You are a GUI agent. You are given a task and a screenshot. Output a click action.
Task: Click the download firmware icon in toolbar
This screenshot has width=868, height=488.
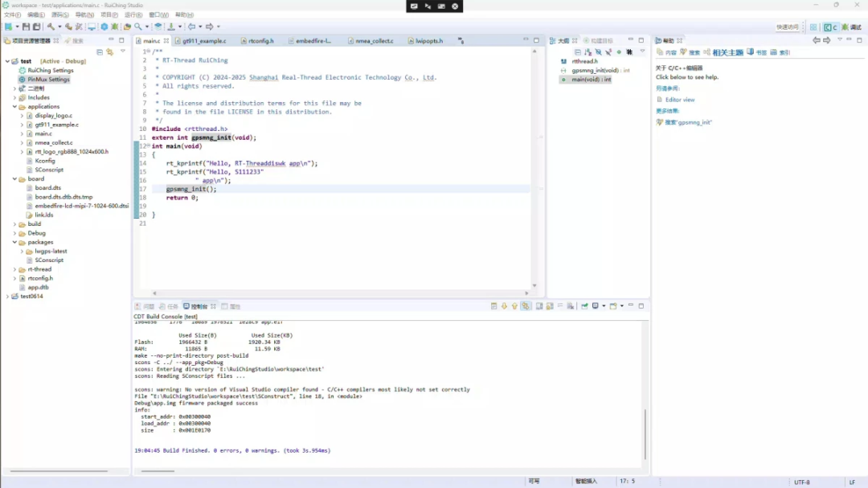(x=170, y=27)
